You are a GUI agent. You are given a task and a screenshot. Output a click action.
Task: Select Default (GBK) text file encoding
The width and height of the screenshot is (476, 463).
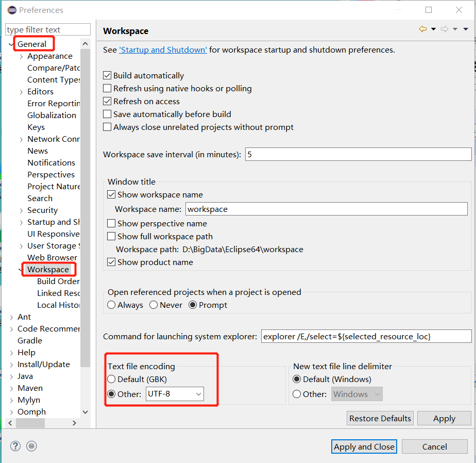click(x=112, y=379)
